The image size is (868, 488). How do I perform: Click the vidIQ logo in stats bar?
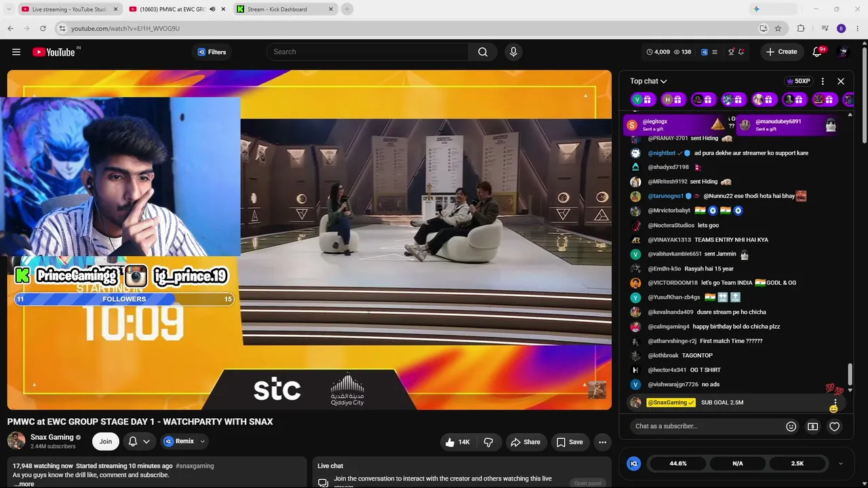coord(634,464)
